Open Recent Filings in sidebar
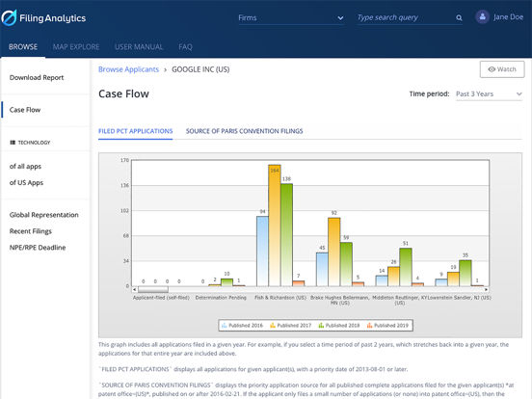This screenshot has width=532, height=399. coord(31,231)
